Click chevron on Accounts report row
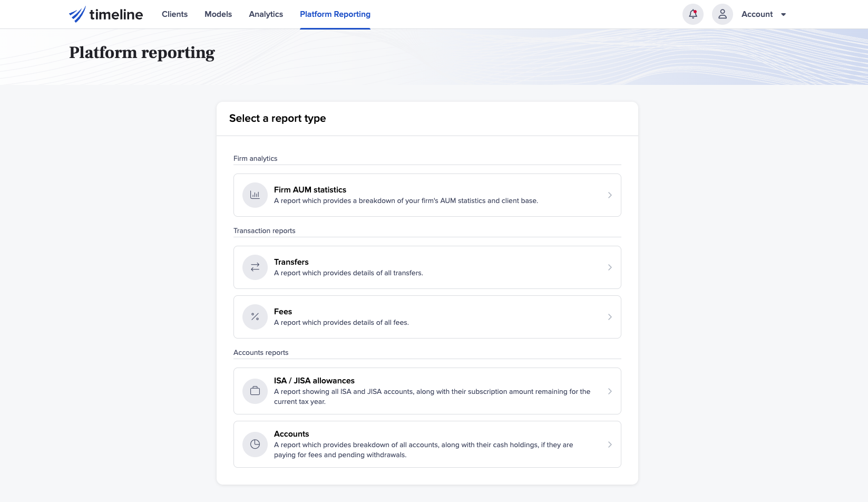Image resolution: width=868 pixels, height=502 pixels. point(610,445)
